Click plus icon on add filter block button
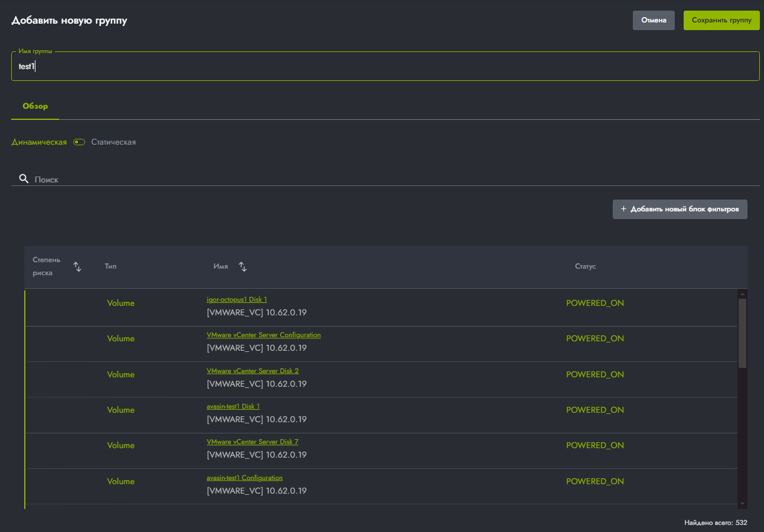The width and height of the screenshot is (764, 532). (x=623, y=209)
